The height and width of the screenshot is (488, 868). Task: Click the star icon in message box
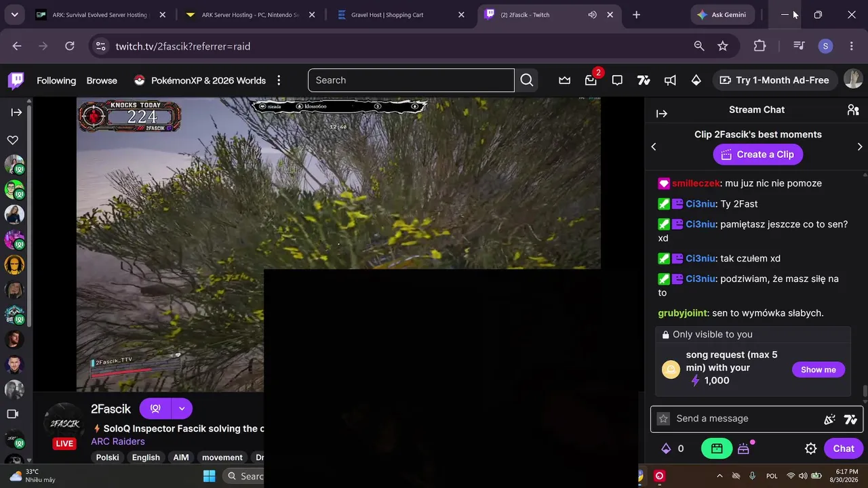(663, 419)
